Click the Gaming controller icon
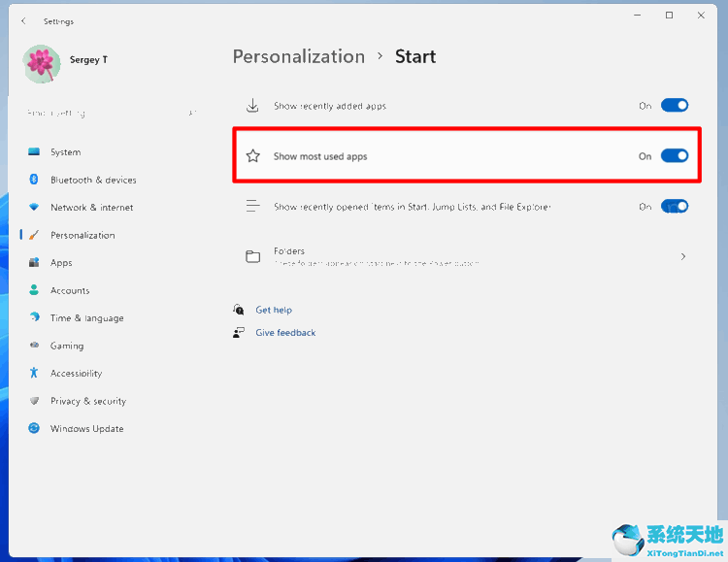The width and height of the screenshot is (728, 562). [34, 345]
